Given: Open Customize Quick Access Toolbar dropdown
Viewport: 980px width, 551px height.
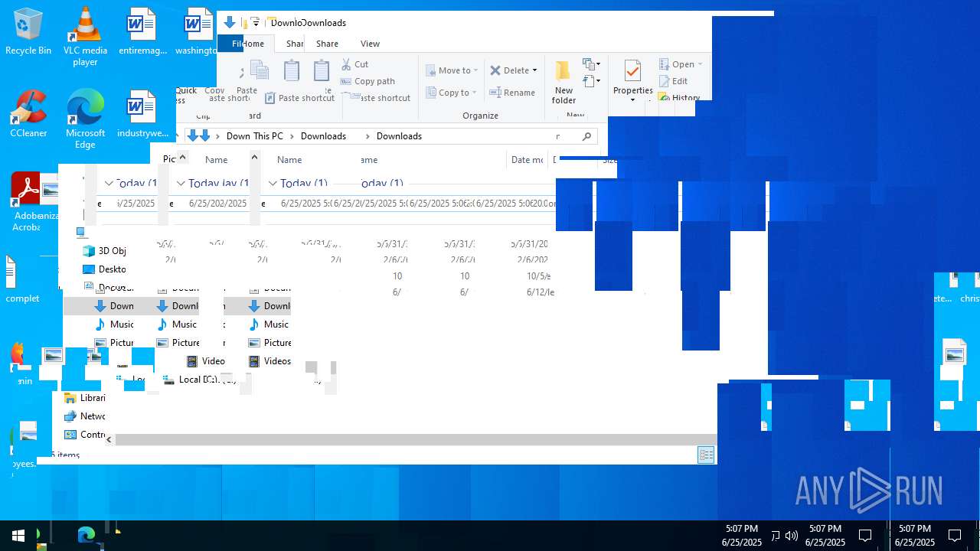Looking at the screenshot, I should [256, 22].
